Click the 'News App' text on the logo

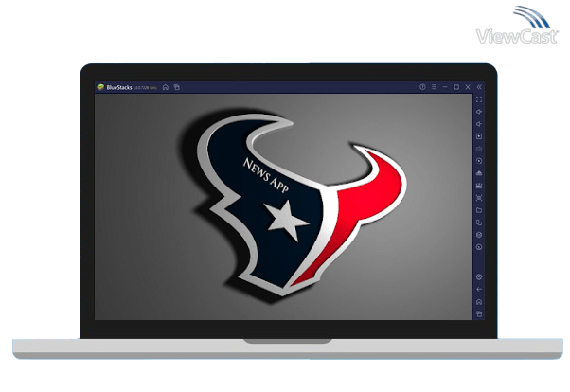point(265,175)
